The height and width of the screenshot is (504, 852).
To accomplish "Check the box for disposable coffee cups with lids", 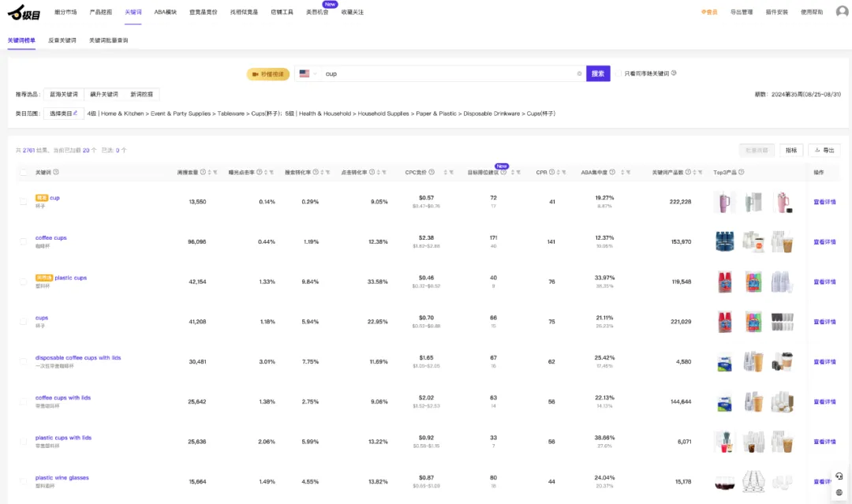I will click(x=24, y=362).
